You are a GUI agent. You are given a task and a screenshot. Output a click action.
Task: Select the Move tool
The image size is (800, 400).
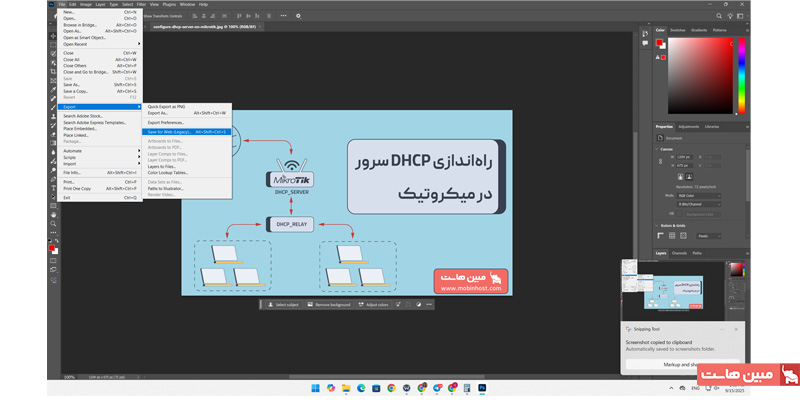click(53, 36)
